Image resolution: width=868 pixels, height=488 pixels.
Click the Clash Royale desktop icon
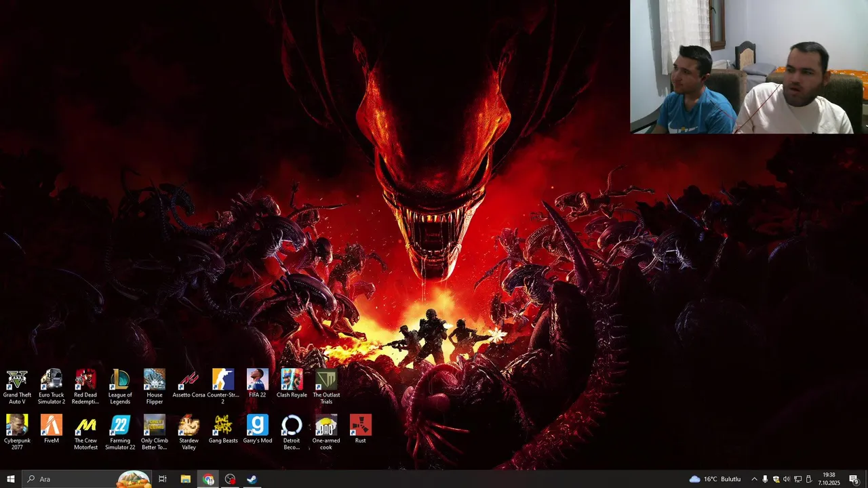click(x=292, y=384)
